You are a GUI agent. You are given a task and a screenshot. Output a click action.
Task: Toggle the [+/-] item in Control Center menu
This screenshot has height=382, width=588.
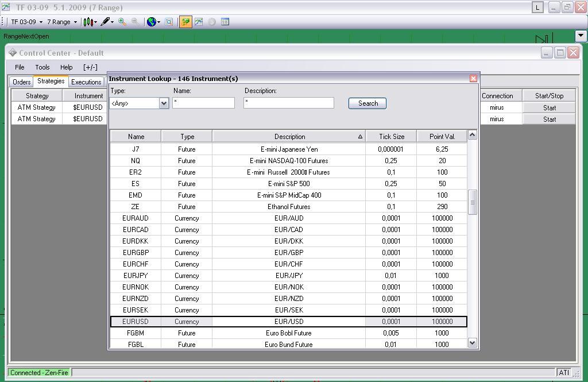pyautogui.click(x=90, y=67)
